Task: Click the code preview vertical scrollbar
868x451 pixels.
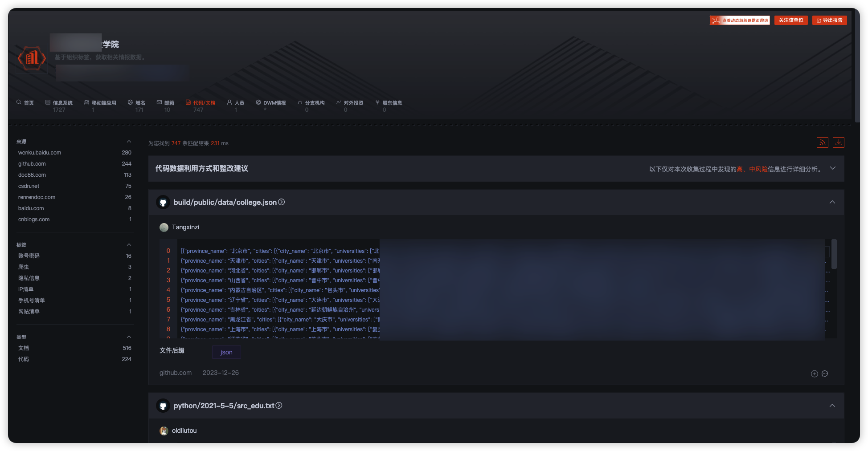Action: [834, 254]
